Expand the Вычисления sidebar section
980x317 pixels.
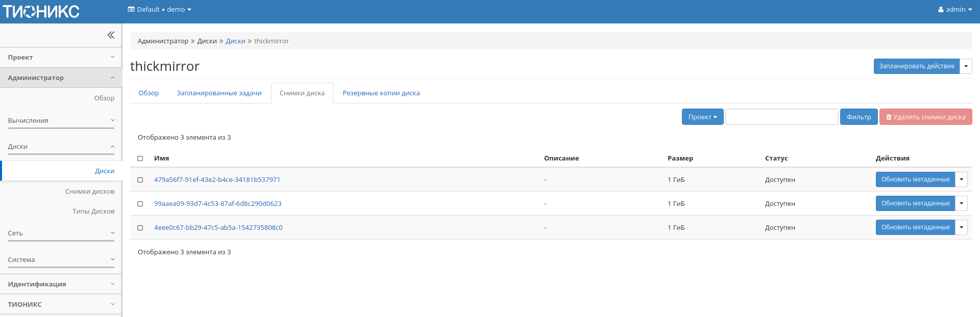click(x=61, y=121)
